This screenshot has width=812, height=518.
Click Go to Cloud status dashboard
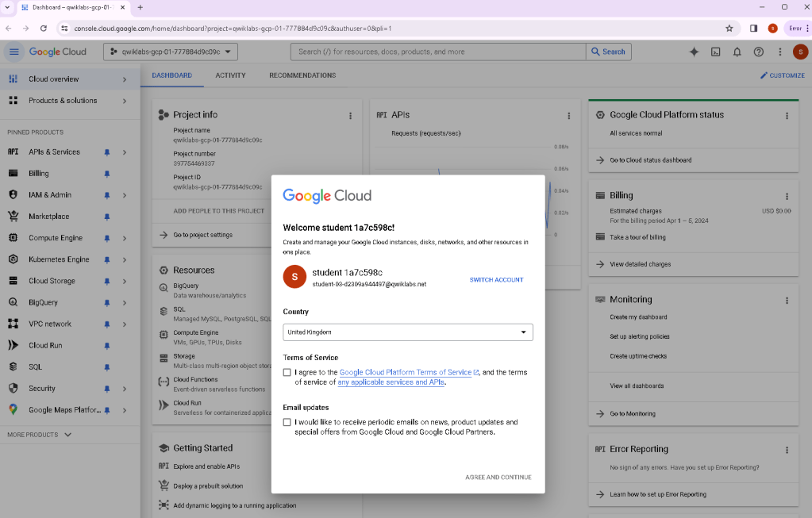pos(650,160)
